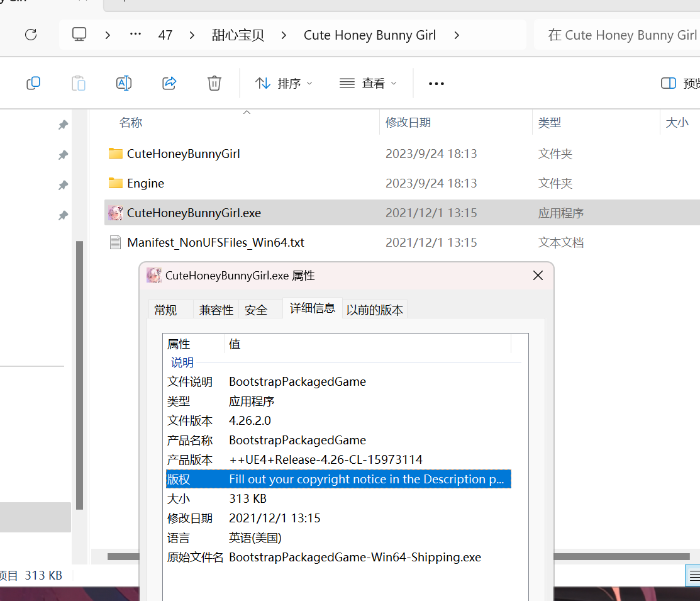Select the Engine folder icon
Image resolution: width=700 pixels, height=601 pixels.
click(116, 183)
